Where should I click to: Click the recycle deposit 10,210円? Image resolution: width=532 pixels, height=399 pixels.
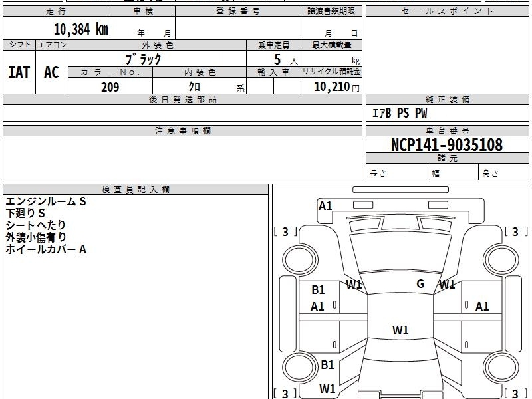point(336,87)
